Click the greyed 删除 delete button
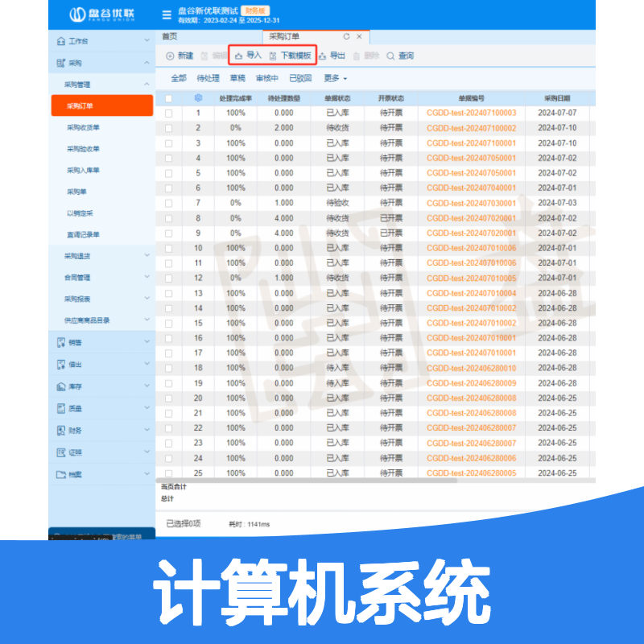Viewport: 644px width, 644px height. [x=366, y=56]
